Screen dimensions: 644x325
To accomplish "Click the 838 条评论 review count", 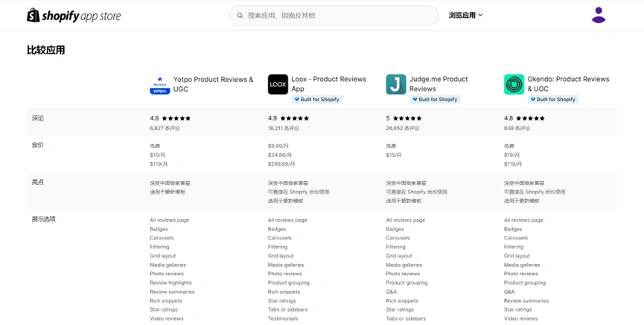I will (x=517, y=128).
